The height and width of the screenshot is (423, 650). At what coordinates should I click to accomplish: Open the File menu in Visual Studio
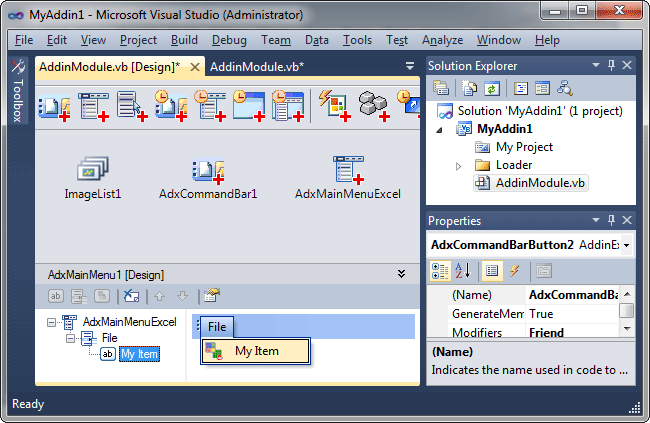tap(24, 40)
